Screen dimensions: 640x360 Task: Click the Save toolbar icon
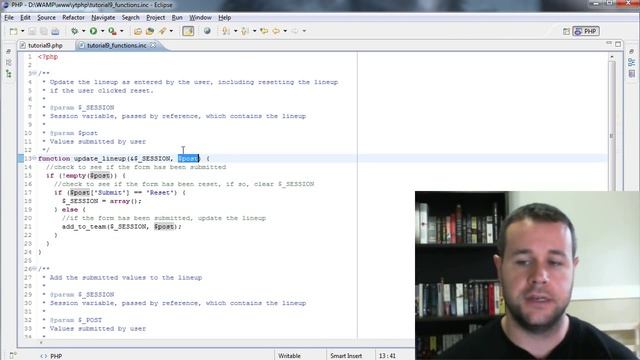tap(32, 31)
